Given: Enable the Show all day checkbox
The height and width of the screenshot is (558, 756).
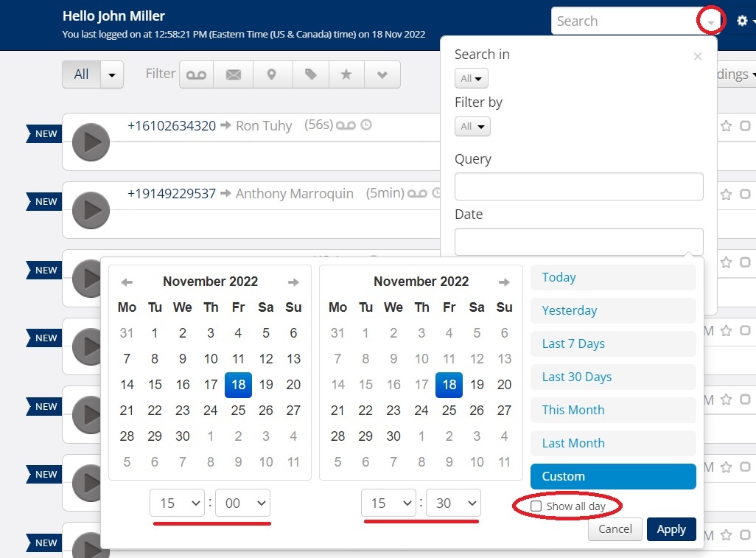Looking at the screenshot, I should tap(536, 506).
